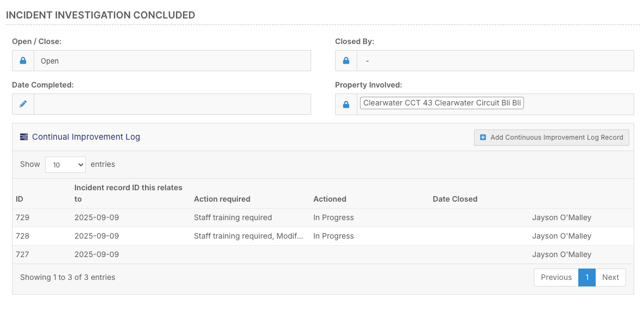644x312 pixels.
Task: Sort by Actioned column header
Action: pyautogui.click(x=330, y=199)
